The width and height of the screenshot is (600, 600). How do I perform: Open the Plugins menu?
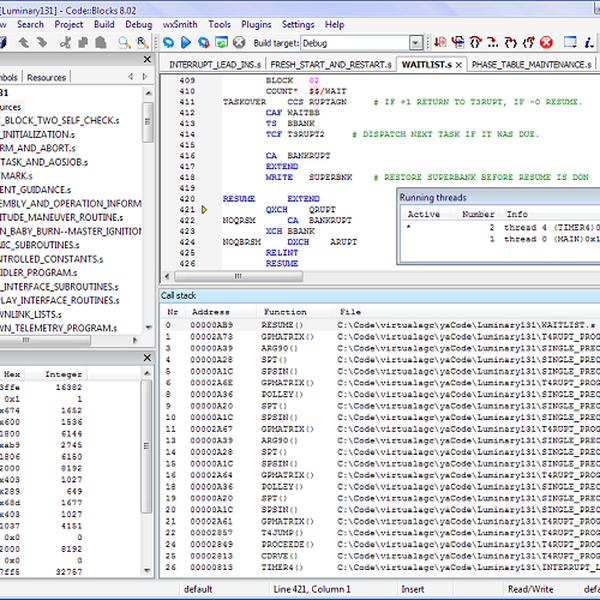click(256, 24)
